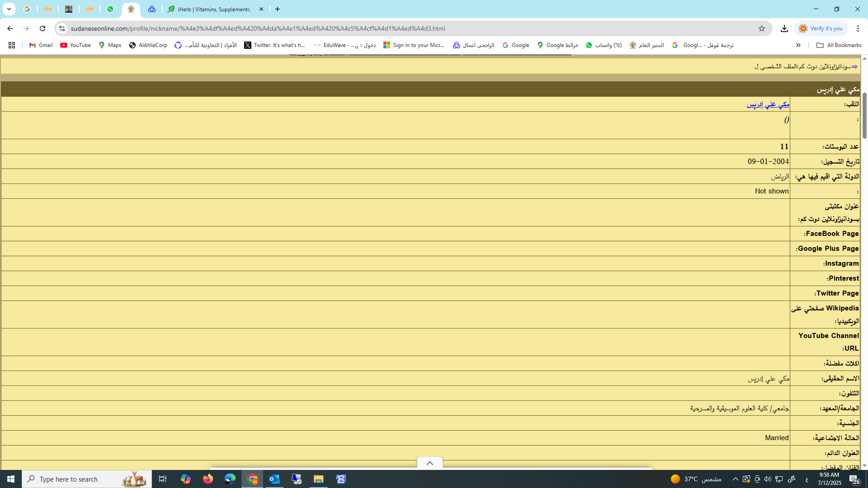Click the page vertical scrollbar thumb
This screenshot has height=488, width=868.
[x=864, y=115]
